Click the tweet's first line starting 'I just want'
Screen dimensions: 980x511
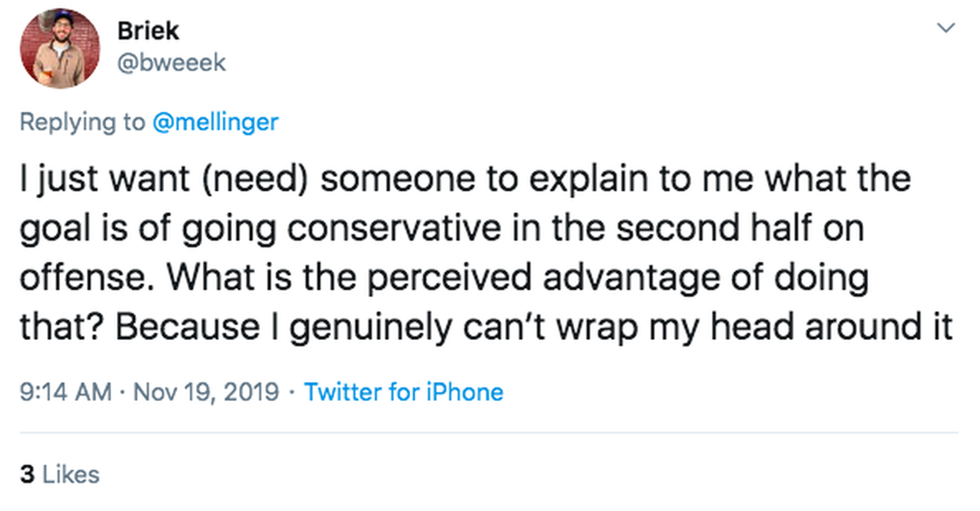pos(464,180)
